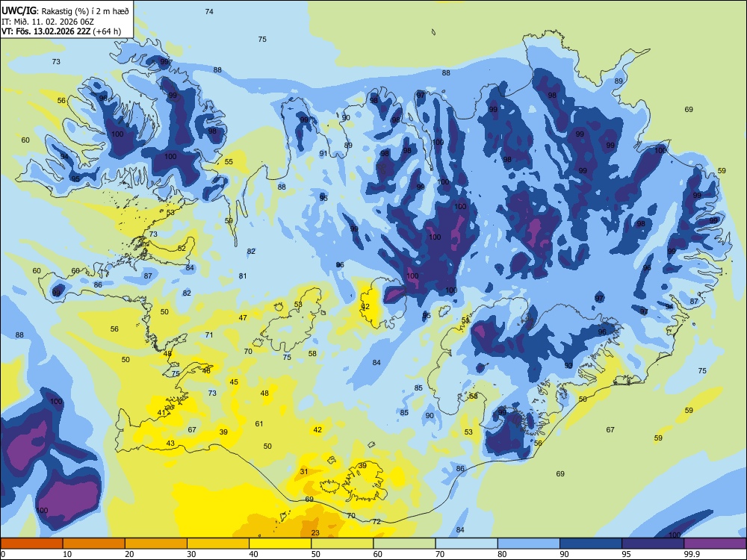The height and width of the screenshot is (560, 747).
Task: Click the humidity value '47' on the map
Action: pyautogui.click(x=243, y=317)
